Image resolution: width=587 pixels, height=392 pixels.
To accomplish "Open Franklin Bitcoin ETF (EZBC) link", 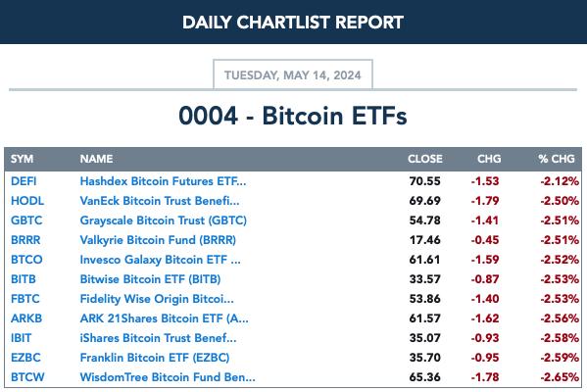I will [155, 358].
